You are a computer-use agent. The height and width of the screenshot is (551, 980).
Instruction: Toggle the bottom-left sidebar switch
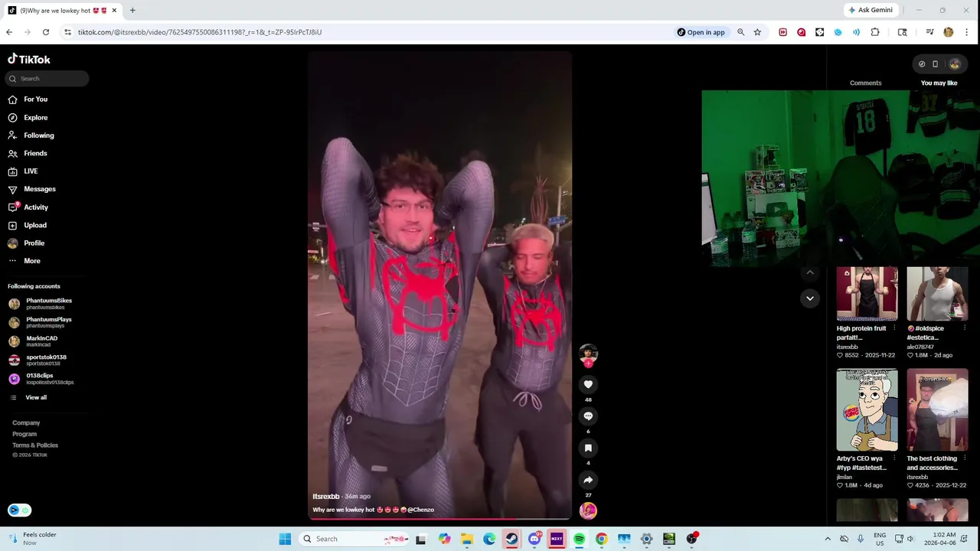pos(19,510)
